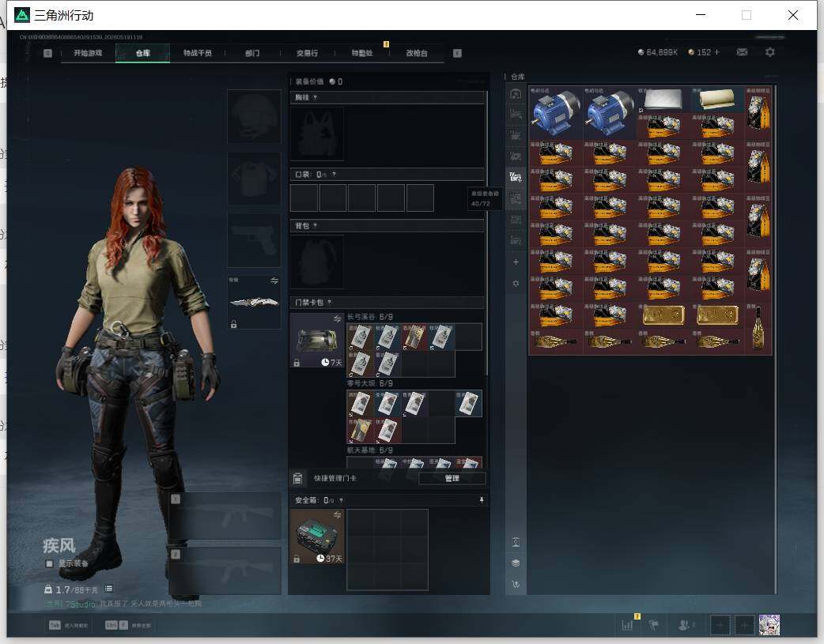
Task: Select the 仓库 tab
Action: [143, 53]
